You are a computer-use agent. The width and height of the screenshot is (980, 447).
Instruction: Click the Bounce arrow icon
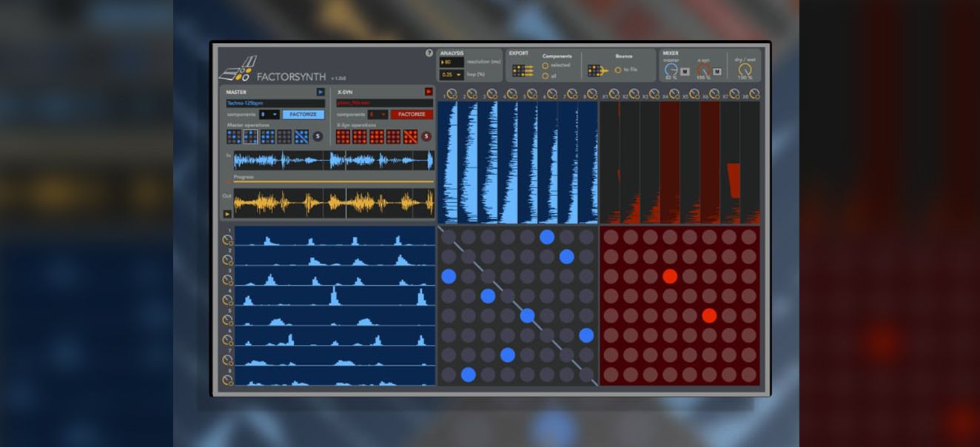[598, 71]
